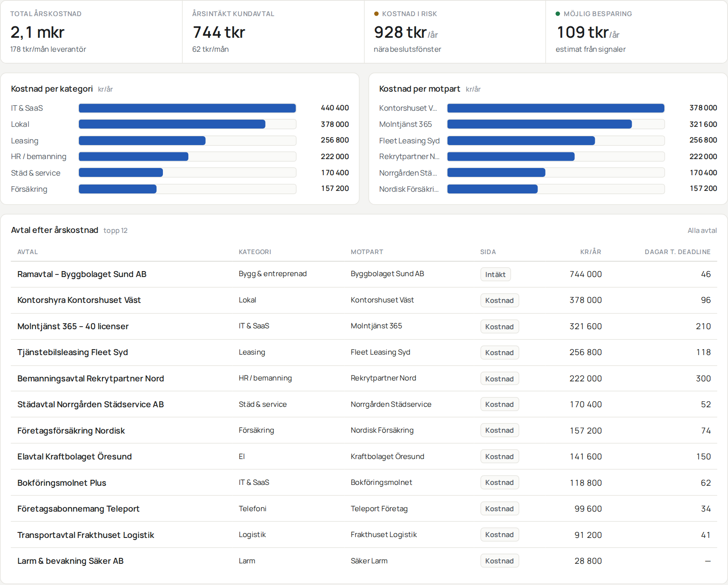
Task: Open the Tjänstebilsleasing Fleet Syd contract
Action: 73,352
